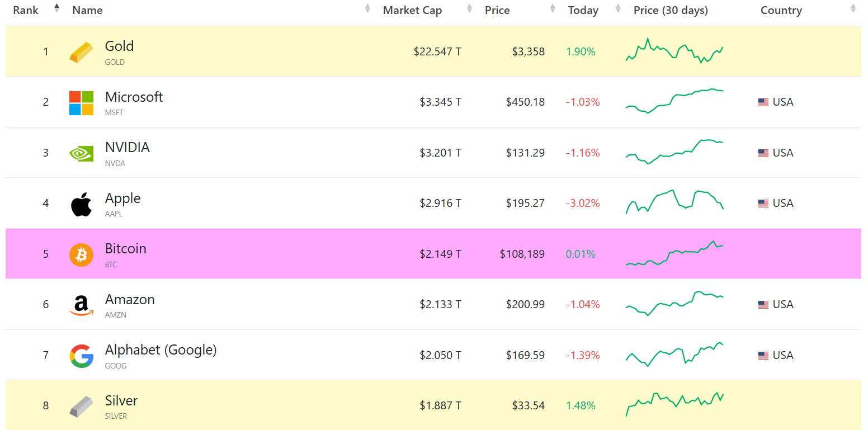
Task: Sort by Country column arrows
Action: (x=853, y=8)
